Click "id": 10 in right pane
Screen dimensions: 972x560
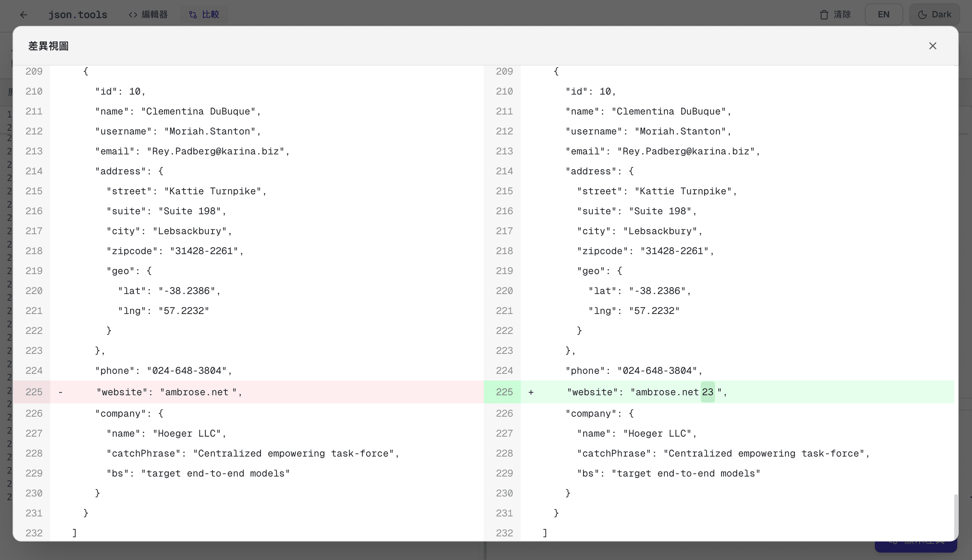click(590, 92)
